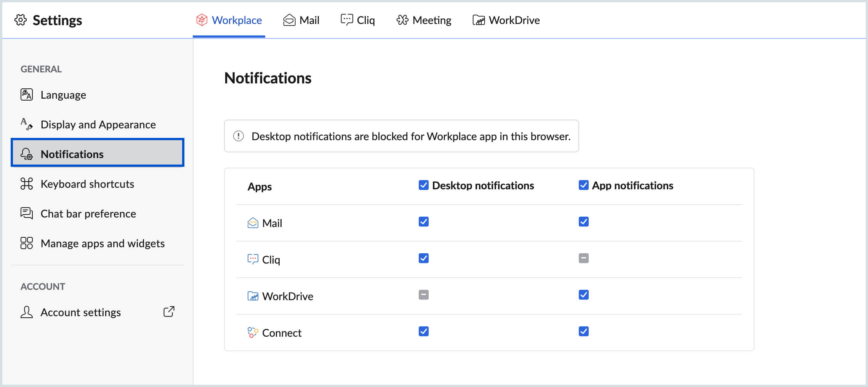Uncheck the App notifications header checkbox

point(583,186)
